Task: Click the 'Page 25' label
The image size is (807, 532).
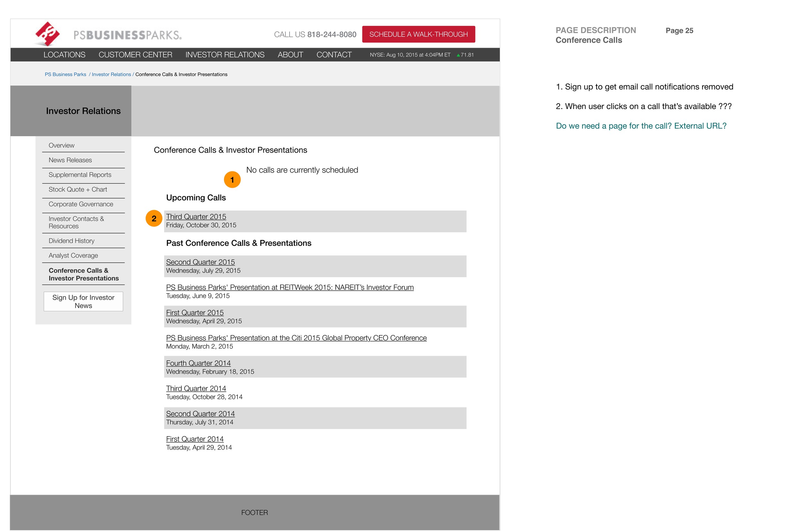Action: (x=679, y=31)
